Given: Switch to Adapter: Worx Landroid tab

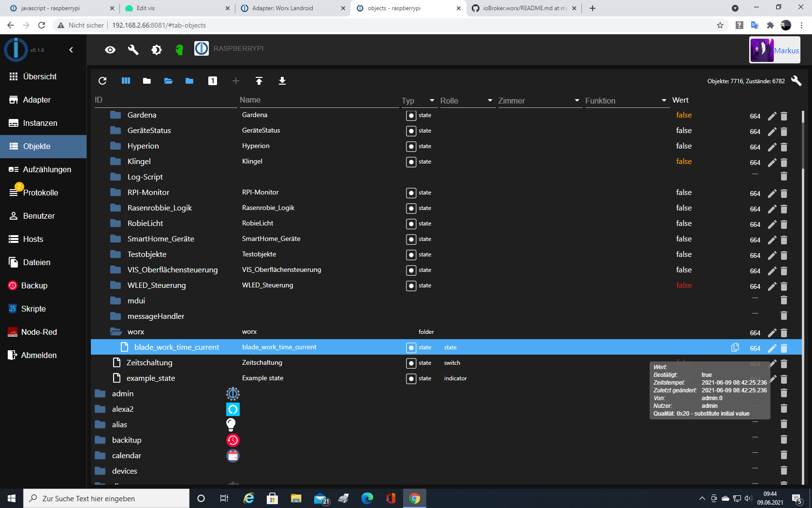Looking at the screenshot, I should pos(292,8).
